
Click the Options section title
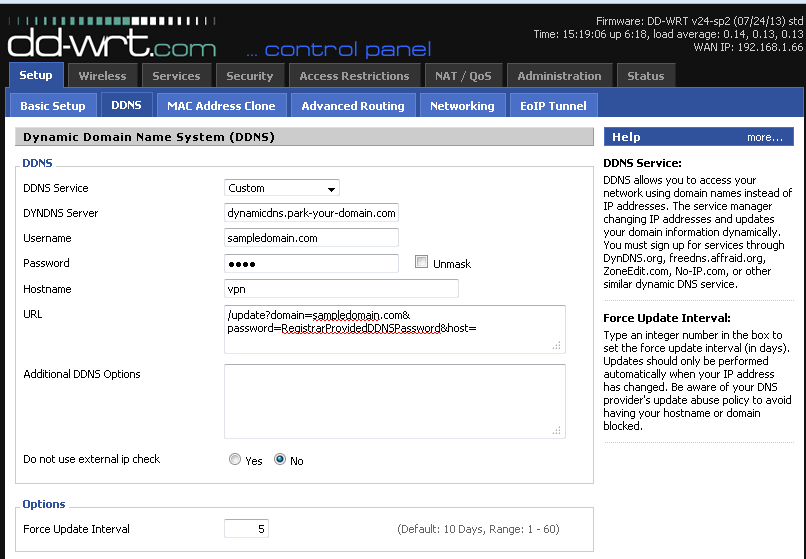[x=44, y=504]
